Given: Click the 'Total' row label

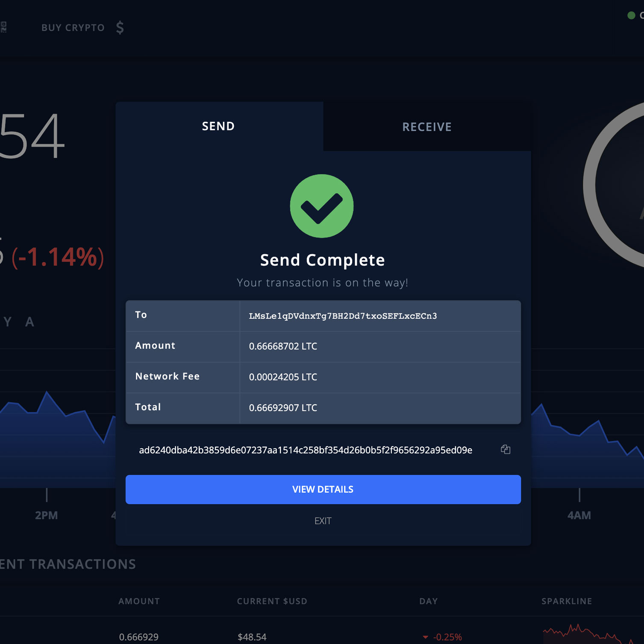Looking at the screenshot, I should click(x=148, y=407).
